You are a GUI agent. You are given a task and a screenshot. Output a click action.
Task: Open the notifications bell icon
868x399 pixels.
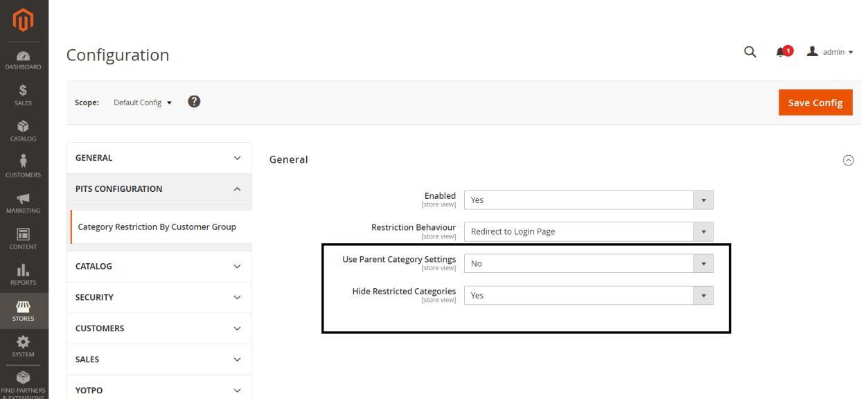coord(783,52)
